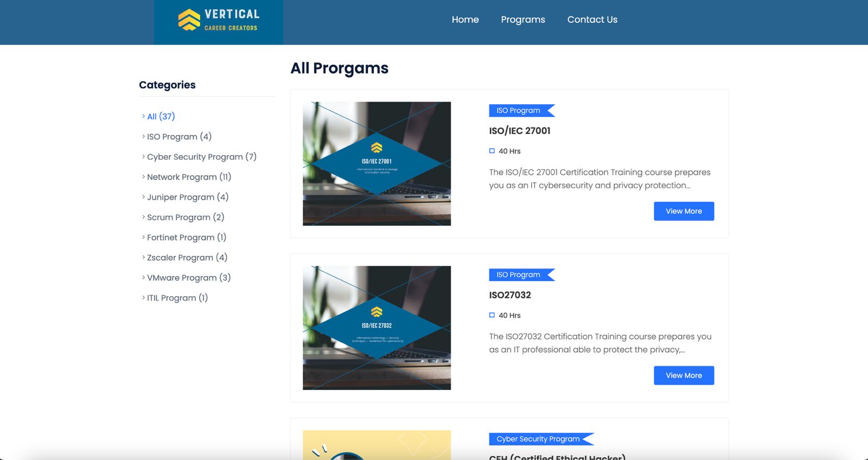Show Scrum Program courses

(x=185, y=217)
